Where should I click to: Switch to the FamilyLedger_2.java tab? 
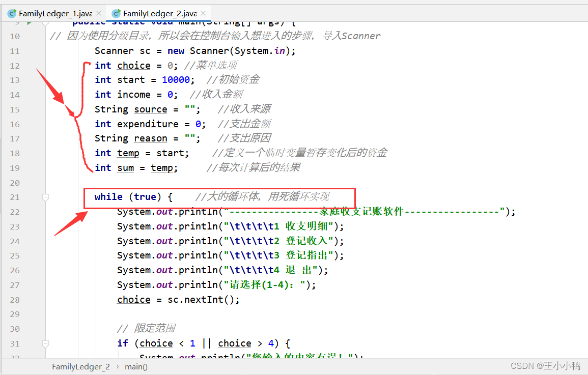160,14
